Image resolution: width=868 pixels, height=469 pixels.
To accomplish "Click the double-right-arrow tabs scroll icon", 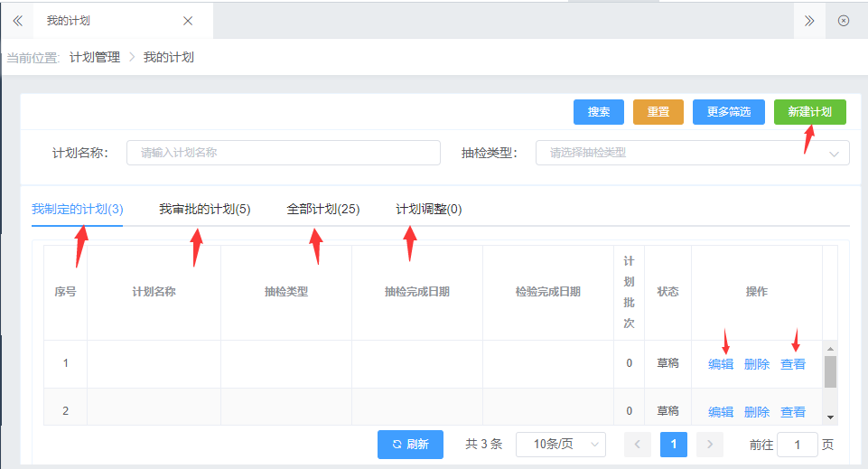I will click(x=809, y=21).
